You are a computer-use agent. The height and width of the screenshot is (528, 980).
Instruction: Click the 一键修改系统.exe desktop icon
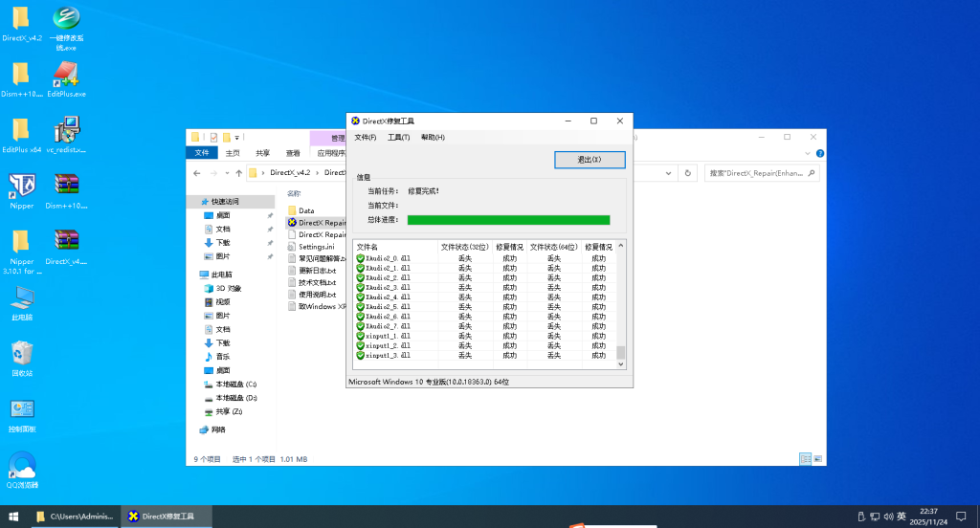coord(65,19)
